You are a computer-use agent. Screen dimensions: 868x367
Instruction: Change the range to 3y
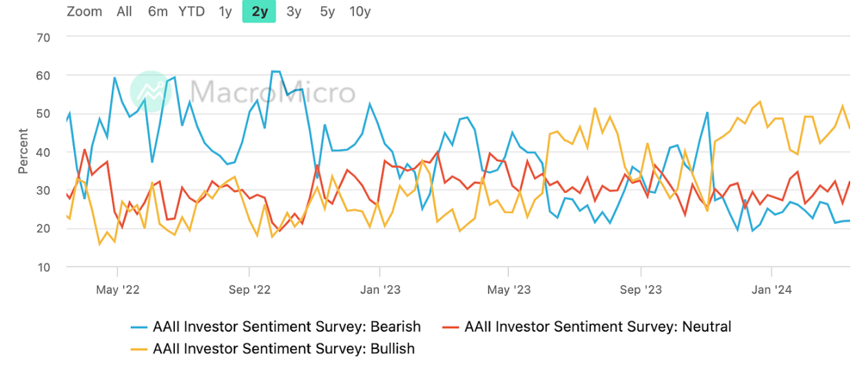pos(293,11)
